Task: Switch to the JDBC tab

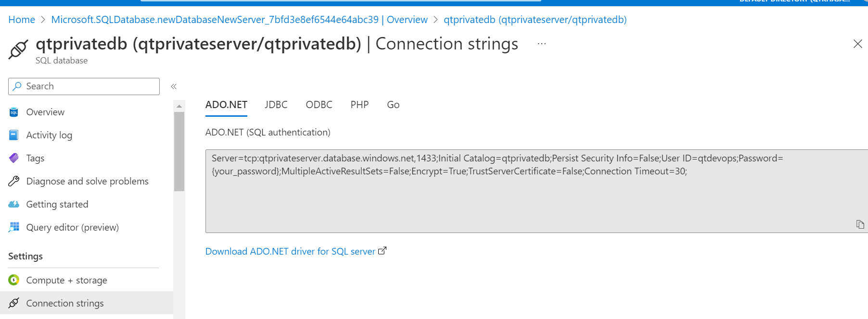Action: pyautogui.click(x=276, y=105)
